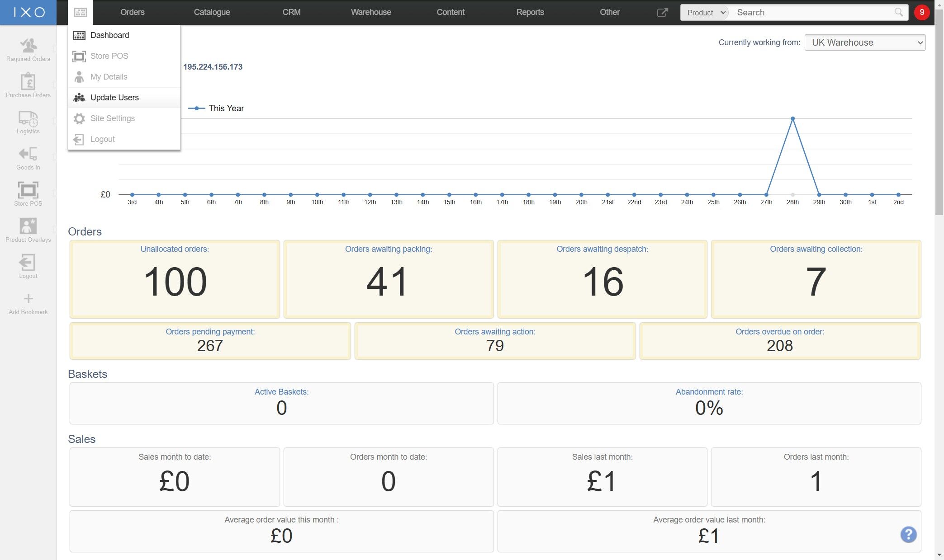
Task: Toggle the This Year legend series
Action: 216,108
